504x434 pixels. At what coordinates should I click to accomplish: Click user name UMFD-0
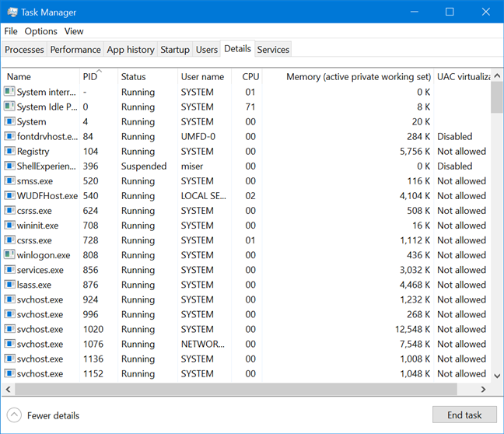198,137
